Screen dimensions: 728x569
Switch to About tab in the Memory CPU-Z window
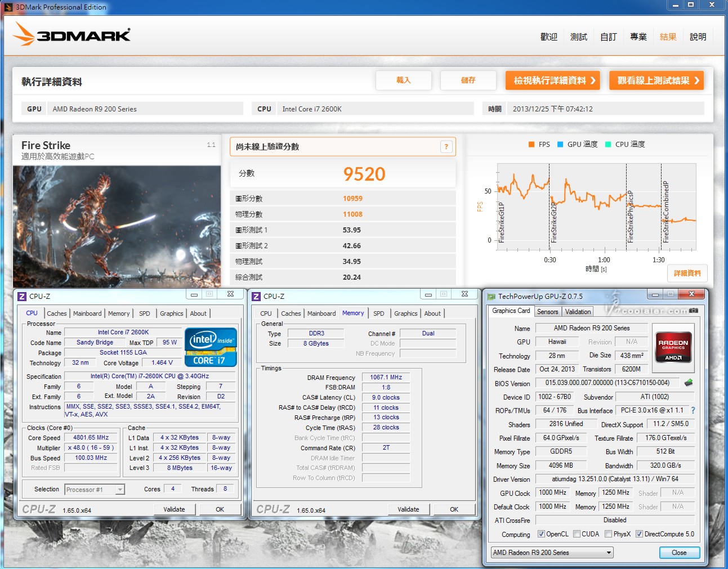(432, 313)
